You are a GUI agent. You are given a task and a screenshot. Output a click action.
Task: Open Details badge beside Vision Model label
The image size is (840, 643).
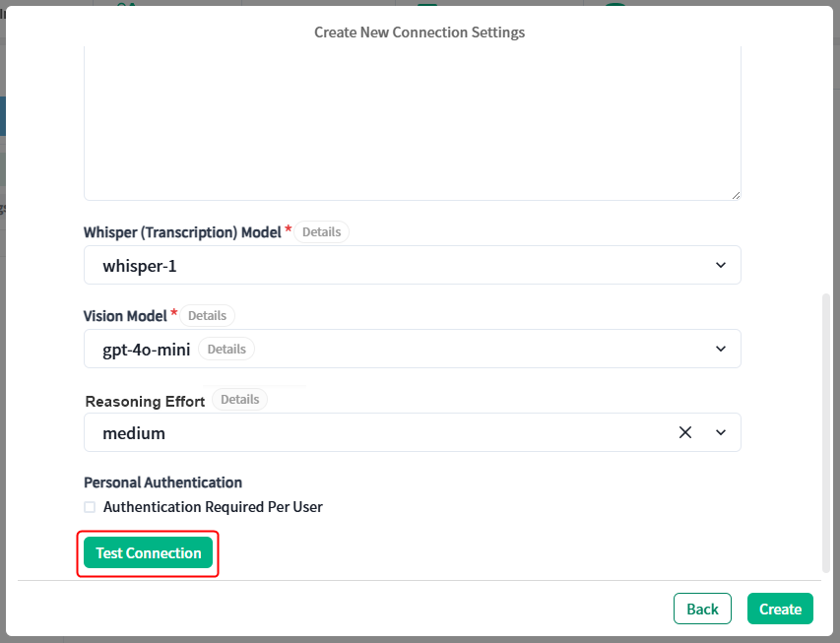(x=207, y=316)
